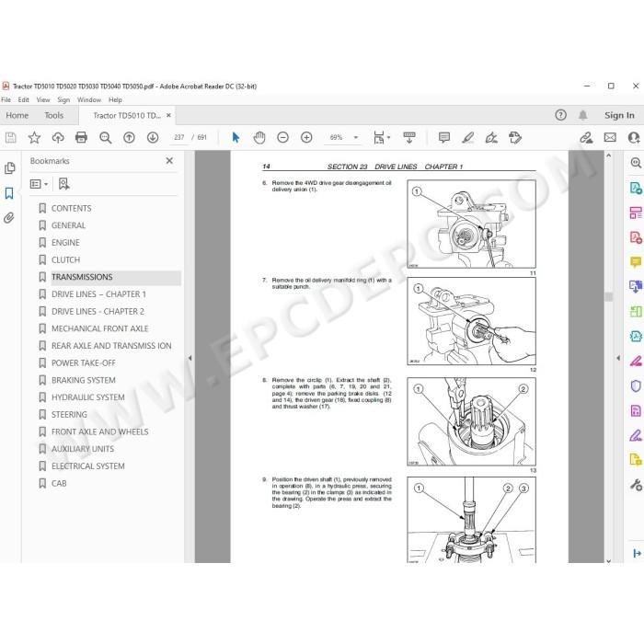Image resolution: width=644 pixels, height=644 pixels.
Task: Activate the hand pan tool
Action: coord(259,137)
